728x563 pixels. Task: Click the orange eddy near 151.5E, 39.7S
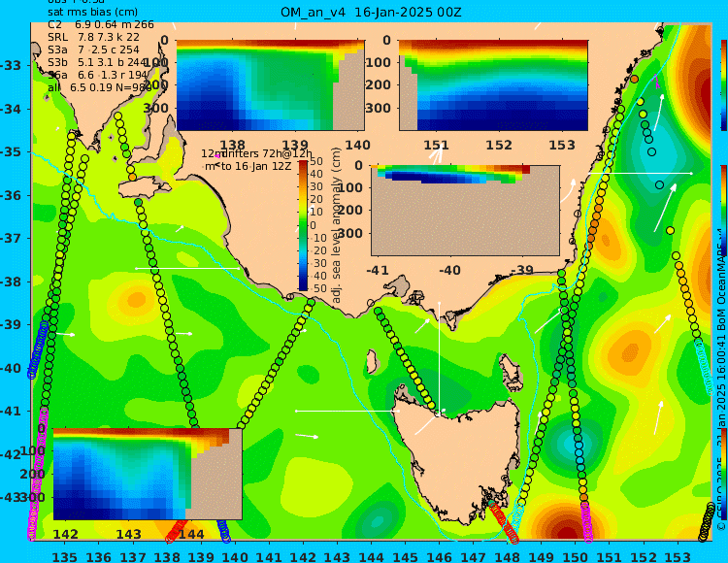(x=631, y=349)
